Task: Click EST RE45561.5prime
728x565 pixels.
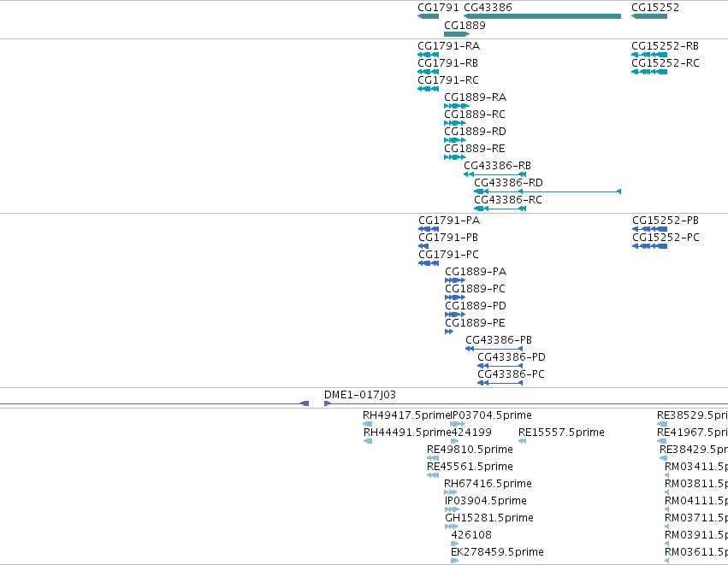Action: click(470, 467)
